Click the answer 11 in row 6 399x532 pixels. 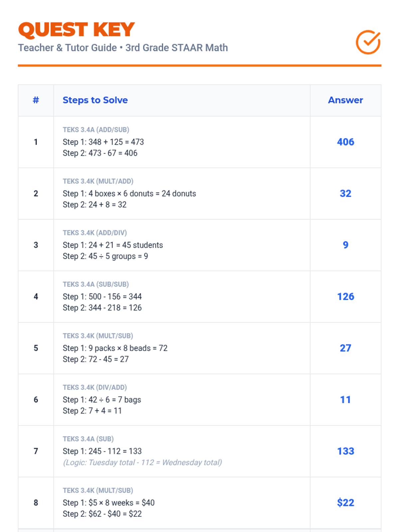345,400
